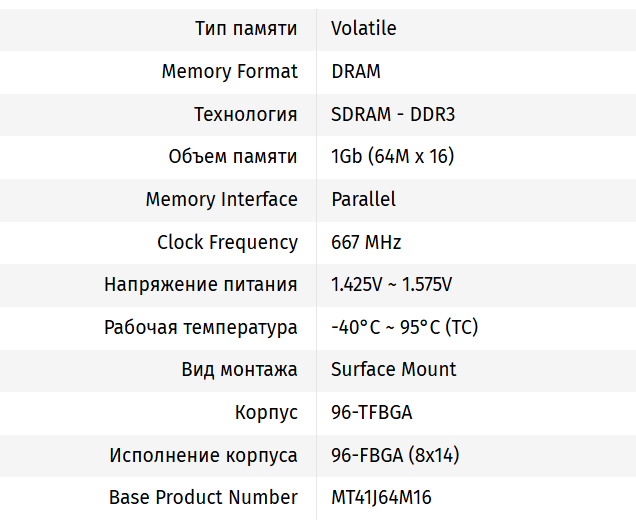
Task: Click the "Технология" row label
Action: click(x=245, y=114)
